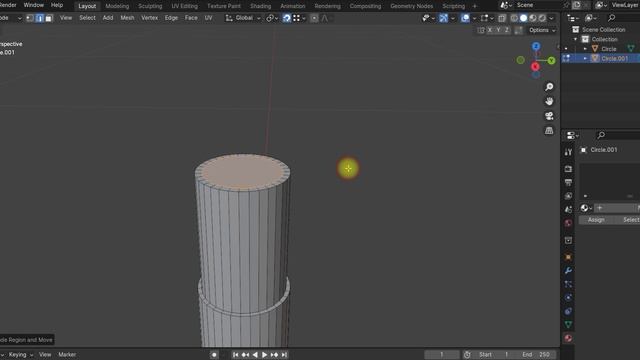Add a new workspace tab
The image size is (640, 360).
point(474,6)
